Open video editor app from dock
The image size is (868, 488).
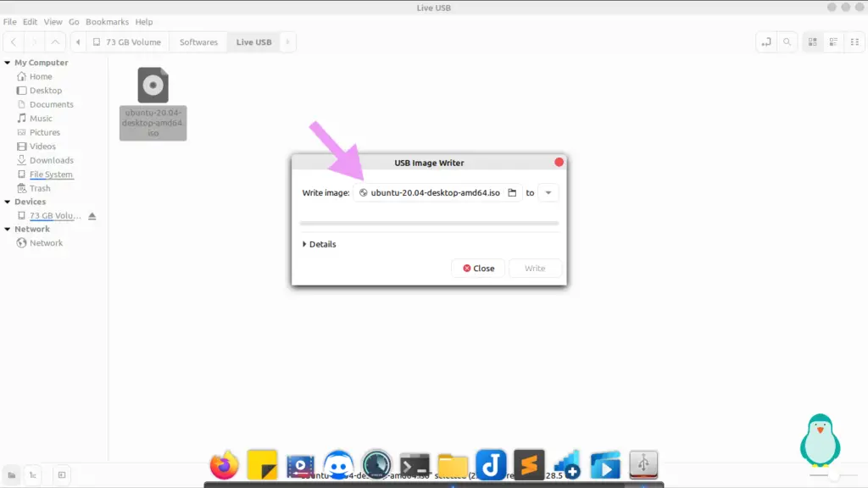[x=300, y=465]
